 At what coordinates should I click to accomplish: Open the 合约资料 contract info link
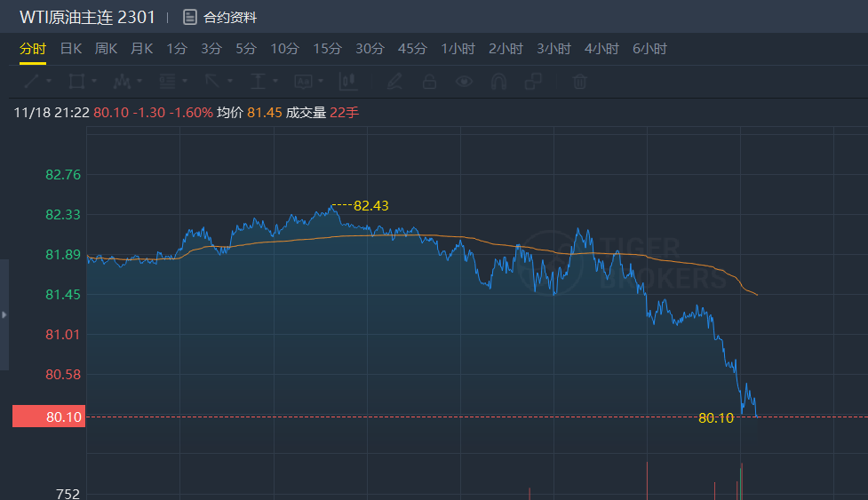point(230,18)
